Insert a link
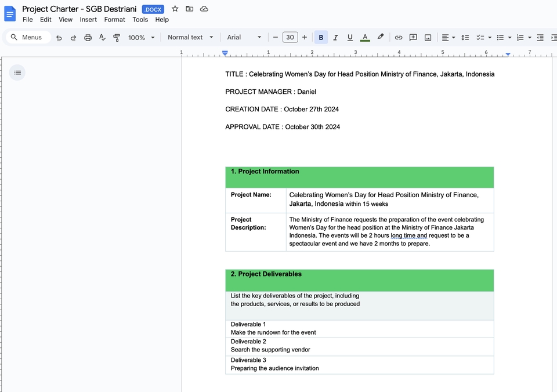Image resolution: width=557 pixels, height=392 pixels. 399,37
